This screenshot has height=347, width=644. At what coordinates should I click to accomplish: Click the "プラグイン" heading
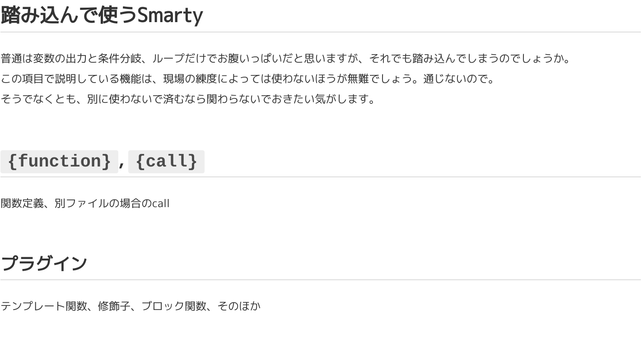click(x=44, y=264)
